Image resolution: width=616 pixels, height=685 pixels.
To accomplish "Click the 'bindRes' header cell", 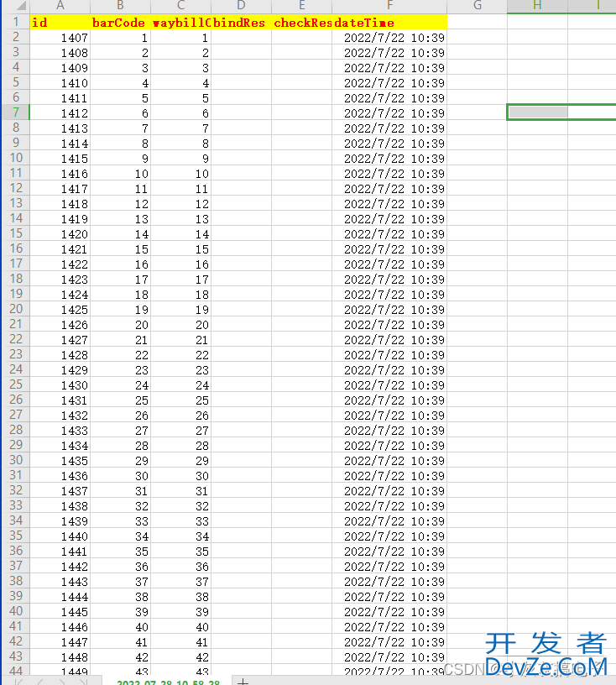I will 241,23.
